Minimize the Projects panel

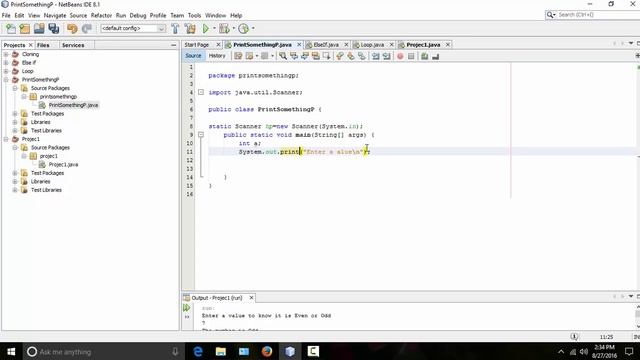173,45
